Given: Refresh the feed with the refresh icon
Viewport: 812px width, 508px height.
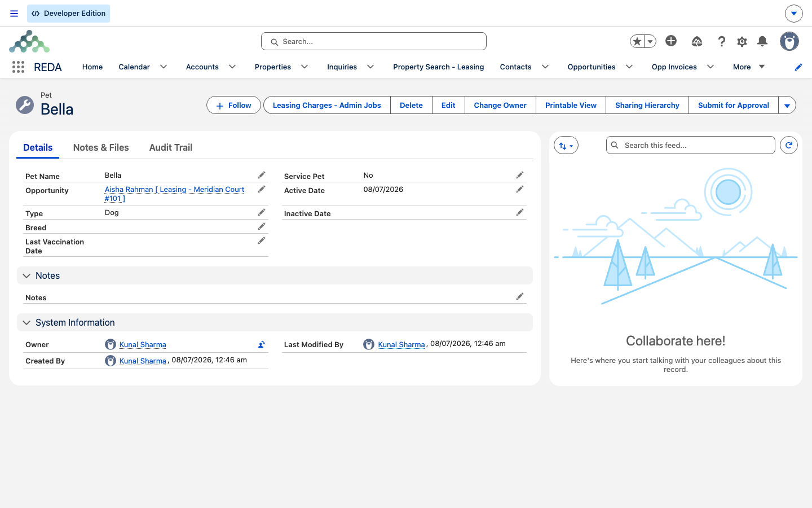Looking at the screenshot, I should point(789,145).
